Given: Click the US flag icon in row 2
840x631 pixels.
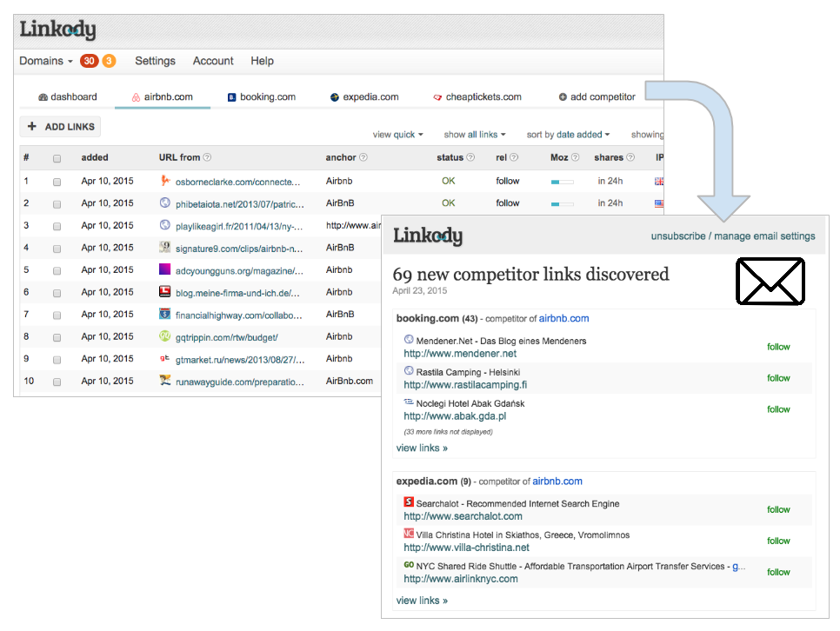Looking at the screenshot, I should [x=659, y=203].
